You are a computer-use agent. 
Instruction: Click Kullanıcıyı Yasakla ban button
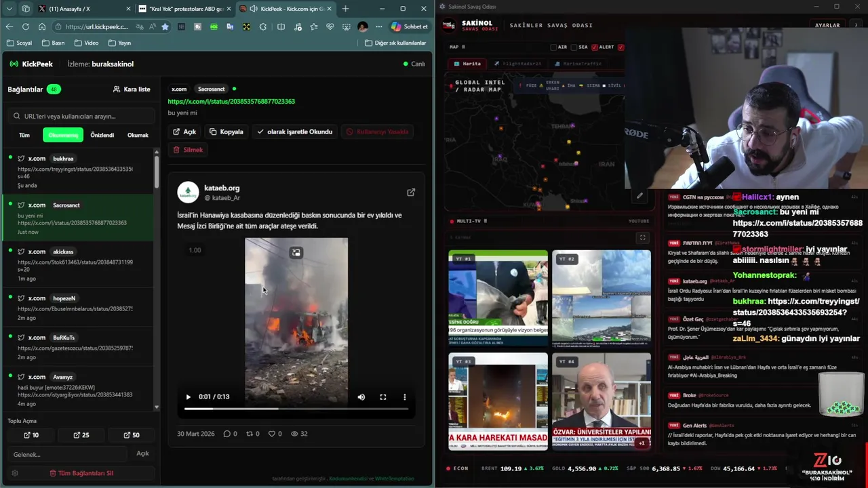(378, 131)
